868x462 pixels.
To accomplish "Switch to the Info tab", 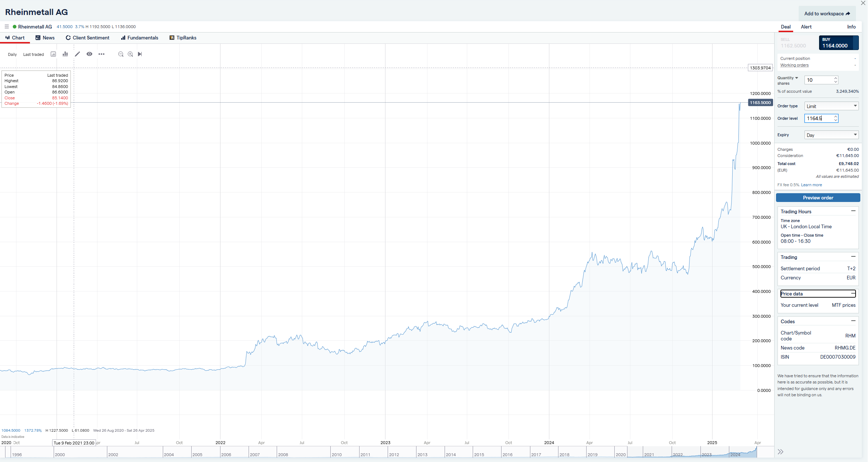I will point(851,27).
